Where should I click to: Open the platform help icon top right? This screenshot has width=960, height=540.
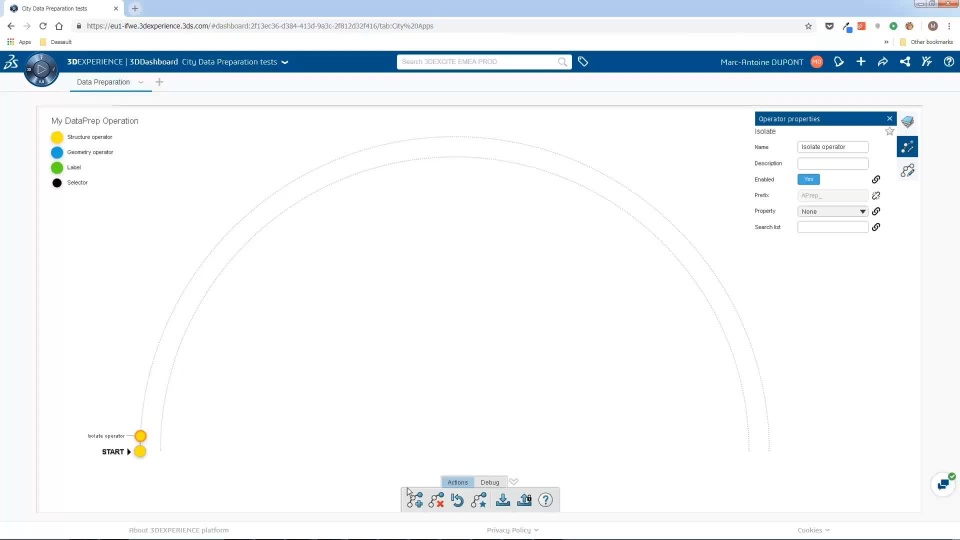[948, 62]
